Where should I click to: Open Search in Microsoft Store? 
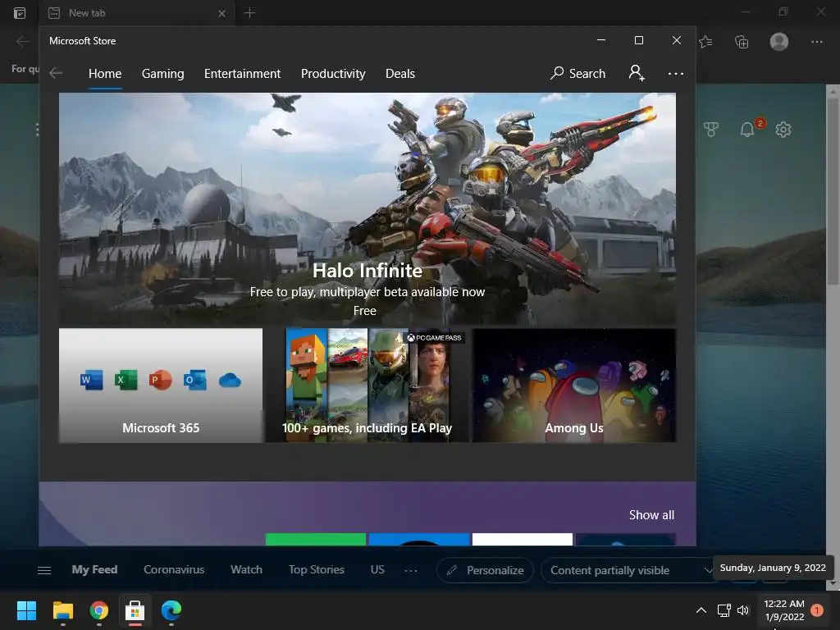(578, 73)
